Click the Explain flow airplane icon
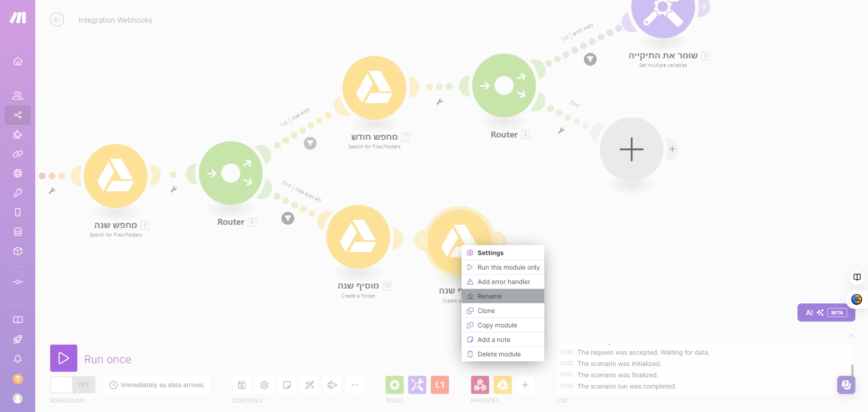Image resolution: width=868 pixels, height=412 pixels. pyautogui.click(x=332, y=385)
